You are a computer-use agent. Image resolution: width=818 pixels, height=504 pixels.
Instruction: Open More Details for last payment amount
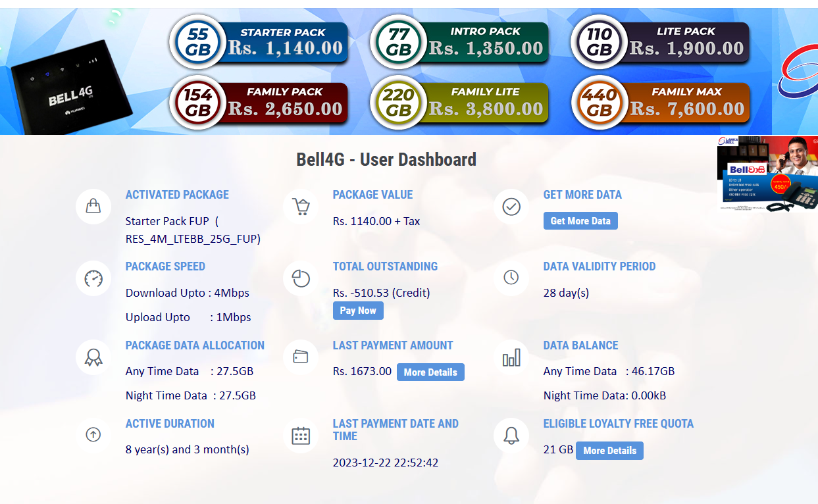(x=430, y=372)
